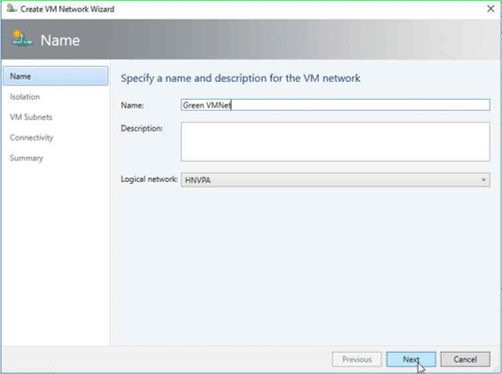
Task: Focus the Description text box
Action: [335, 142]
